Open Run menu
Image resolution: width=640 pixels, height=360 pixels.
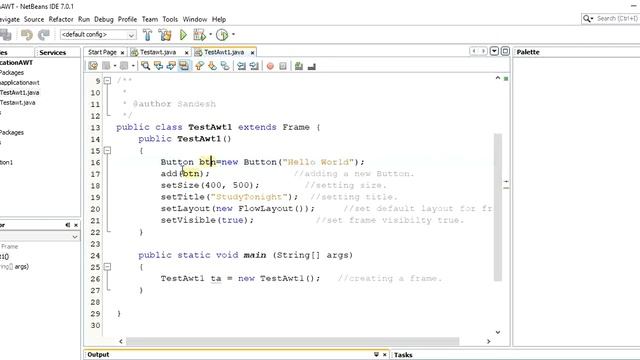pyautogui.click(x=84, y=19)
